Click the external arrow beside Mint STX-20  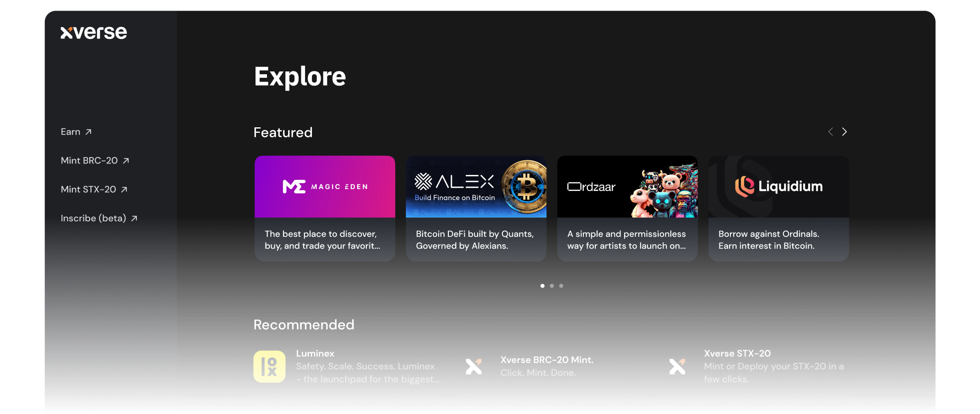(x=124, y=190)
